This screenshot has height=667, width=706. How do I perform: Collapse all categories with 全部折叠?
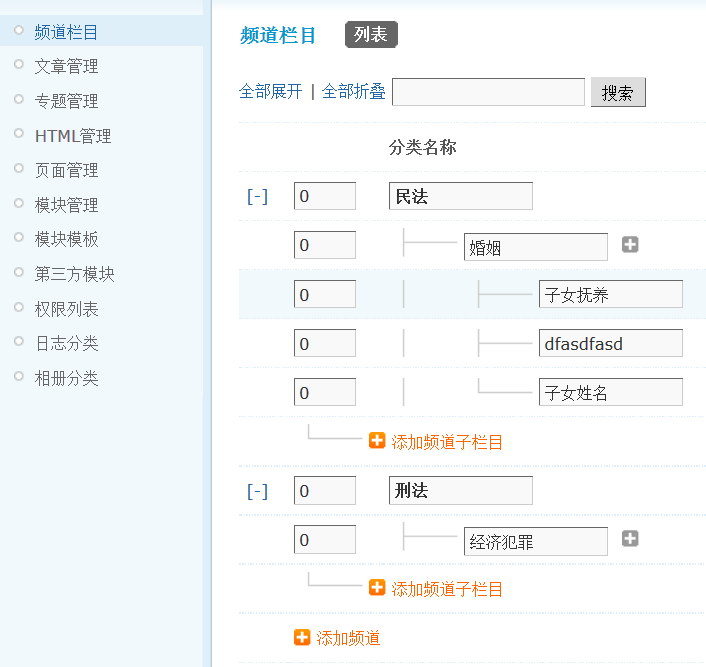point(354,92)
